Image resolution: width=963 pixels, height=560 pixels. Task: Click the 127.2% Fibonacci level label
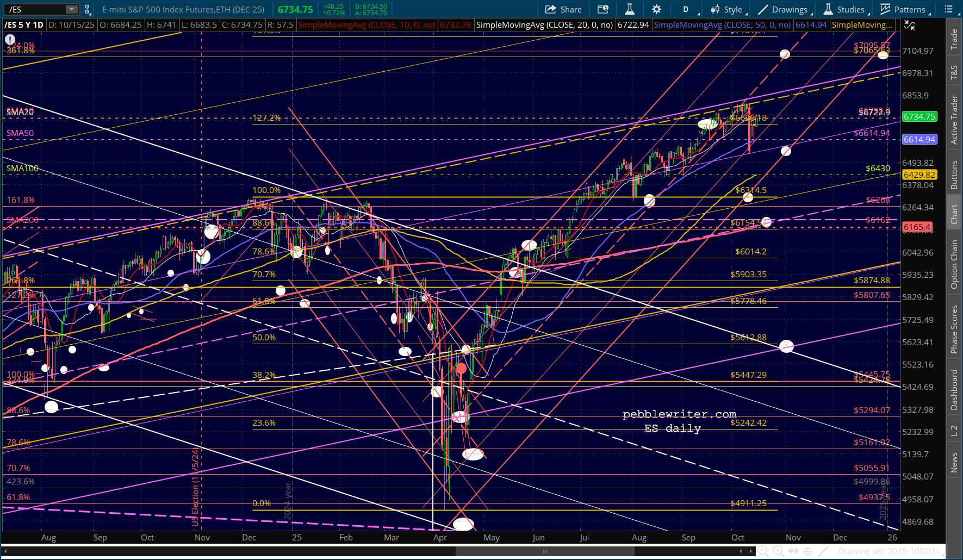pyautogui.click(x=267, y=118)
